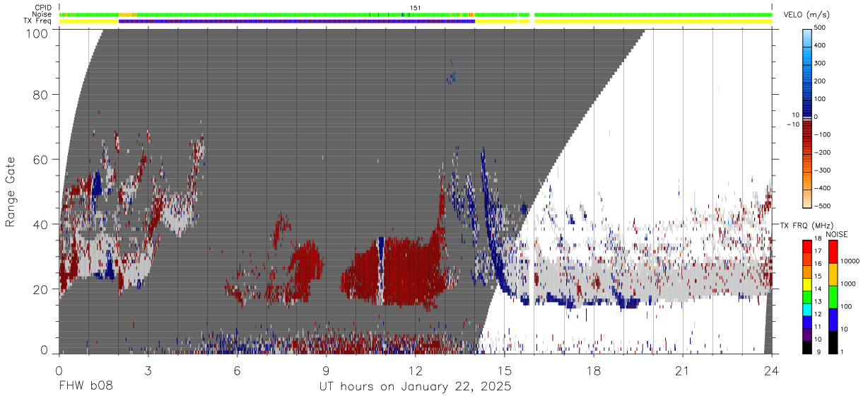Click the UT hours on January 22, 2025 title
Image resolution: width=868 pixels, height=401 pixels.
tap(415, 388)
